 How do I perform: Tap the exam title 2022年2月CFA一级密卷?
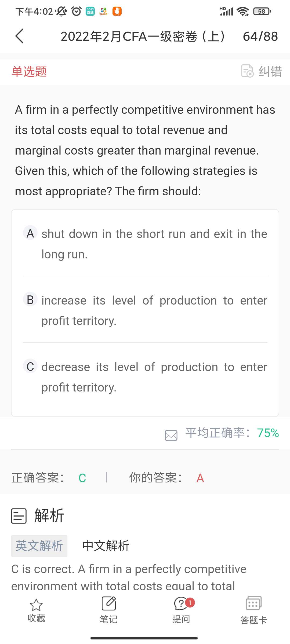[x=143, y=36]
